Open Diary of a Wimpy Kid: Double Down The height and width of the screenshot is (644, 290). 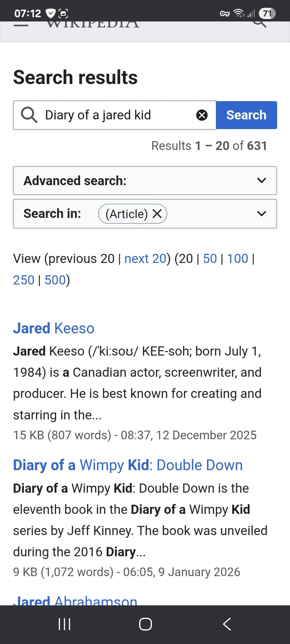click(128, 465)
